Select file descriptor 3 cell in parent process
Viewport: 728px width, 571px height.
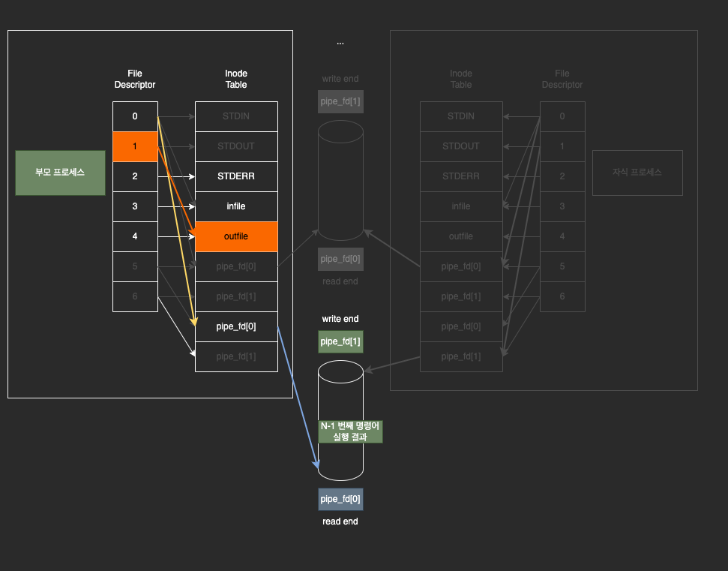(135, 206)
